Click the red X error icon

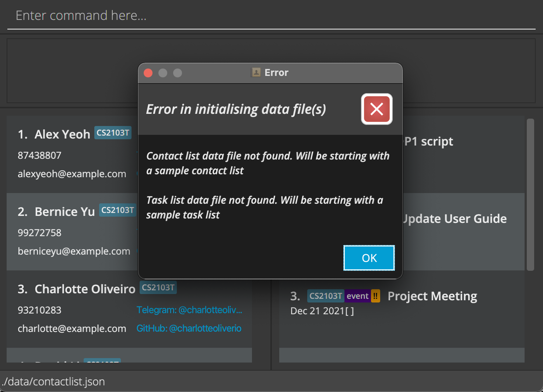377,109
